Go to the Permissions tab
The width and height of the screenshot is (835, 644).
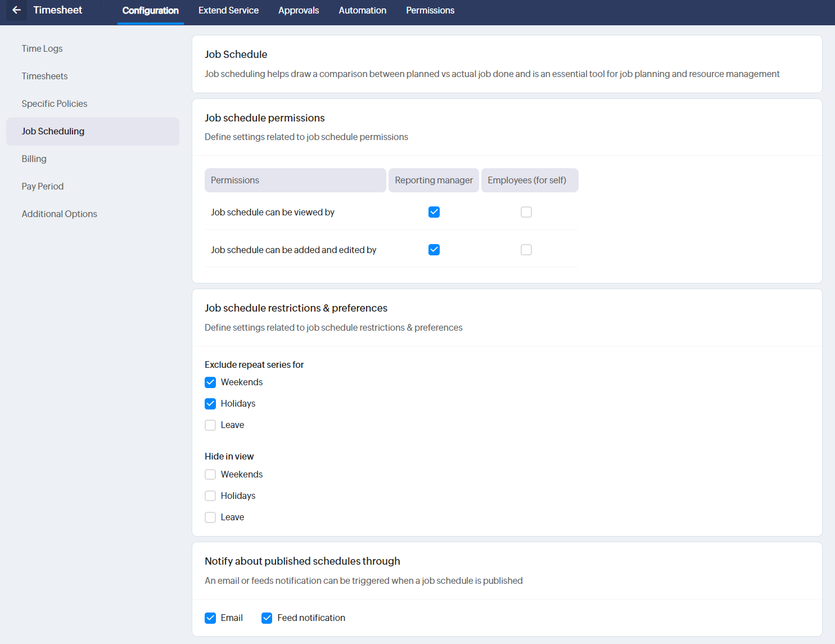pyautogui.click(x=430, y=11)
